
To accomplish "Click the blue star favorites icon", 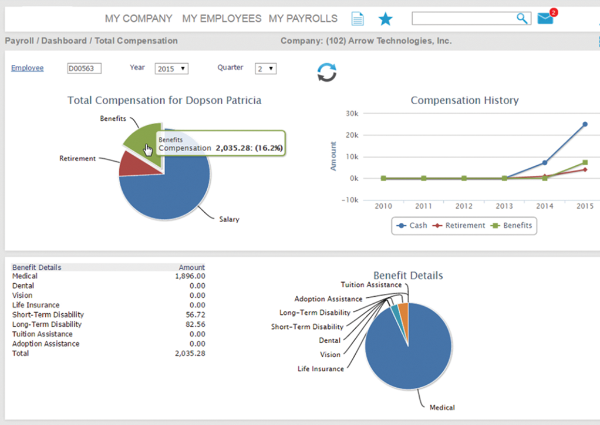I will [386, 19].
